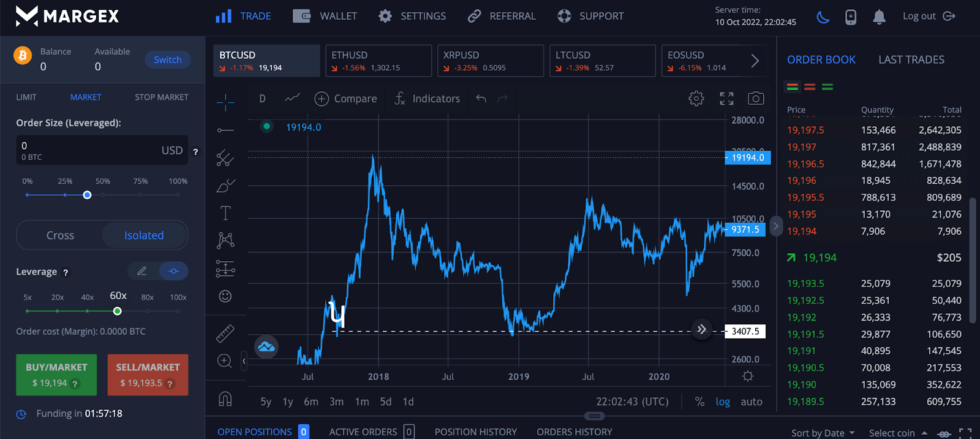Toggle the magnet mode icon
980x439 pixels.
pos(225,399)
